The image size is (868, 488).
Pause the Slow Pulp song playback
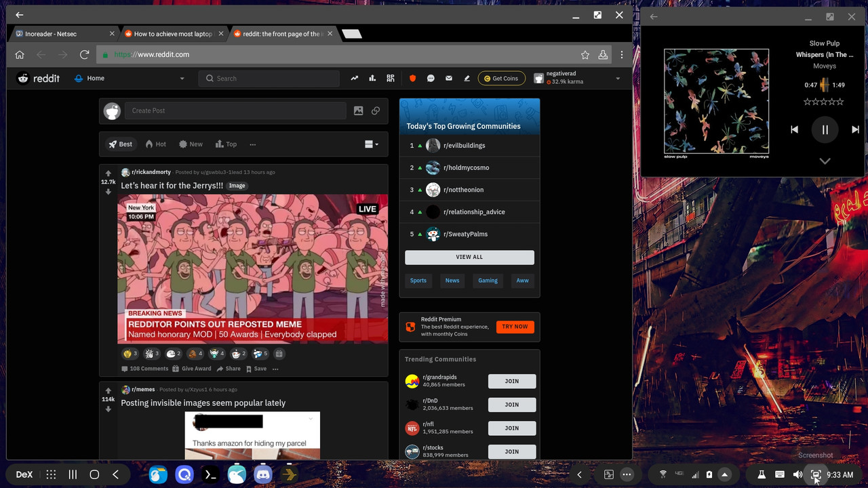pyautogui.click(x=825, y=129)
